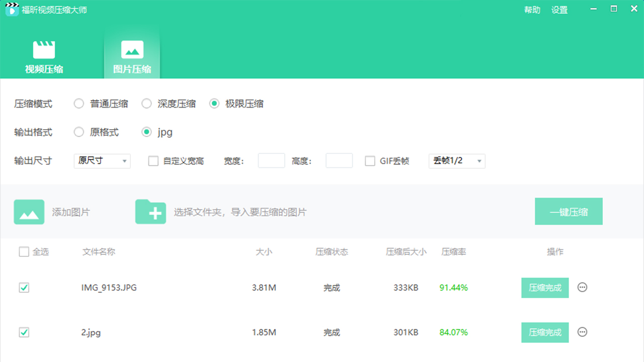
Task: Toggle the 全选 checkbox
Action: click(x=24, y=252)
